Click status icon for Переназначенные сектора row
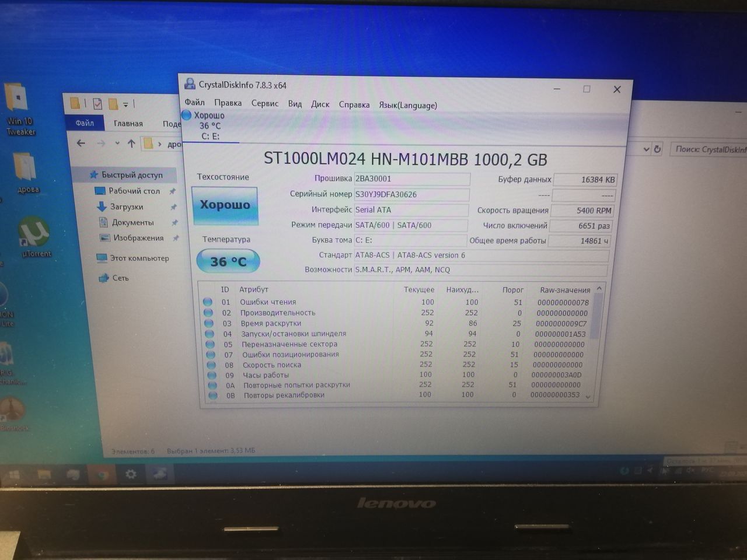The width and height of the screenshot is (747, 560). [210, 344]
